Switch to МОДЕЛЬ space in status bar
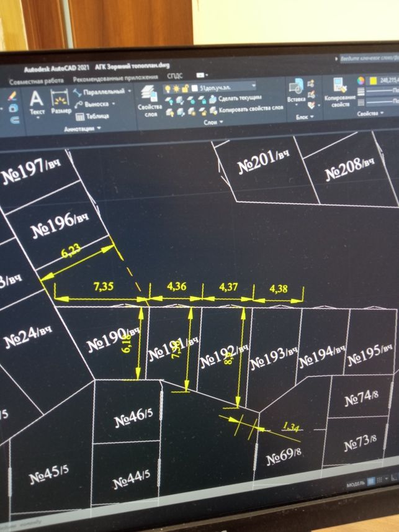 click(356, 484)
